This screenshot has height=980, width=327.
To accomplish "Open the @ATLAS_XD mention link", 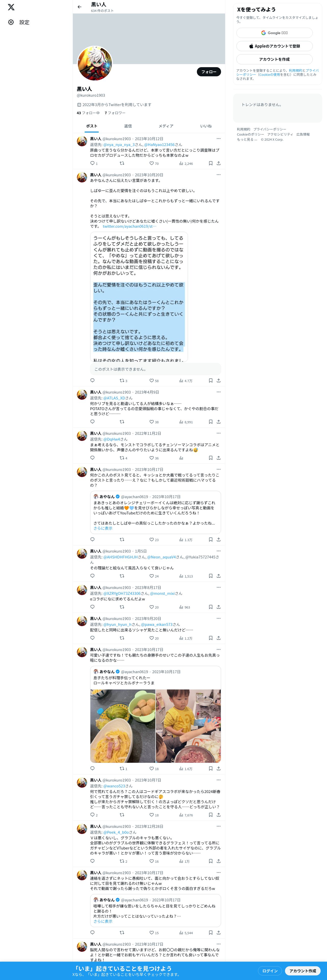I will pyautogui.click(x=114, y=398).
